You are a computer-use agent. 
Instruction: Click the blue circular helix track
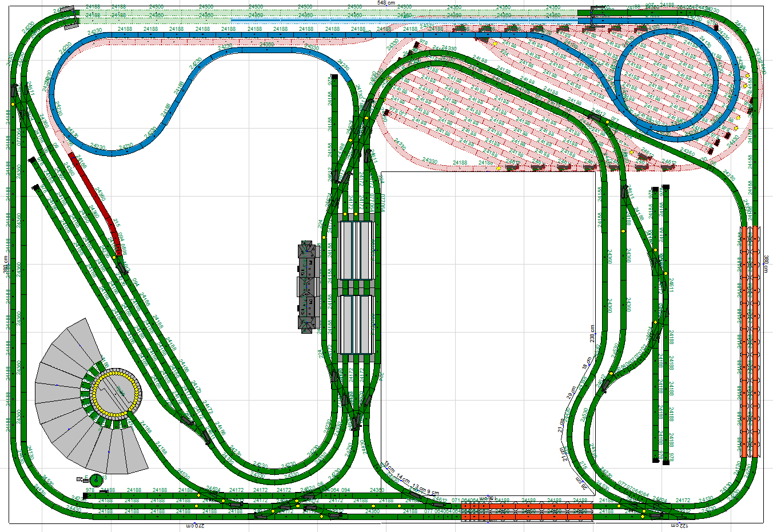(x=666, y=79)
